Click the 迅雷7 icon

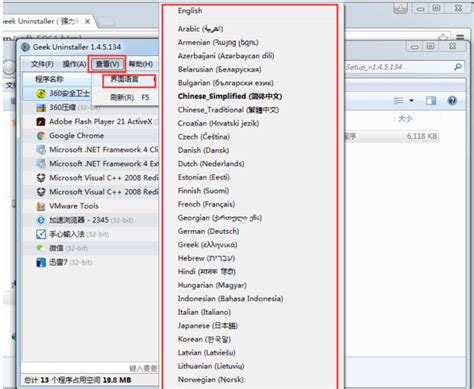(41, 262)
